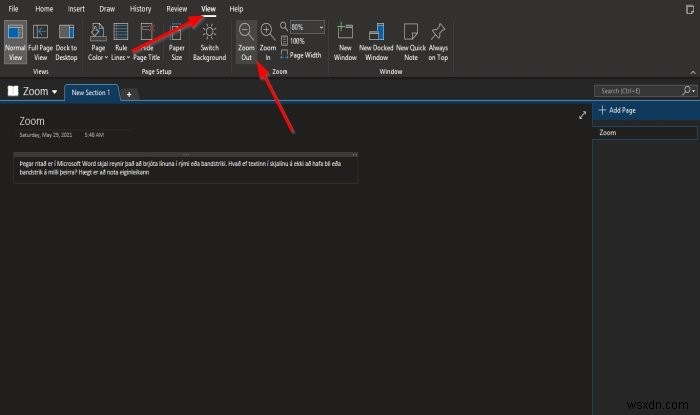This screenshot has height=415, width=700.
Task: Open the Review tab
Action: (176, 8)
